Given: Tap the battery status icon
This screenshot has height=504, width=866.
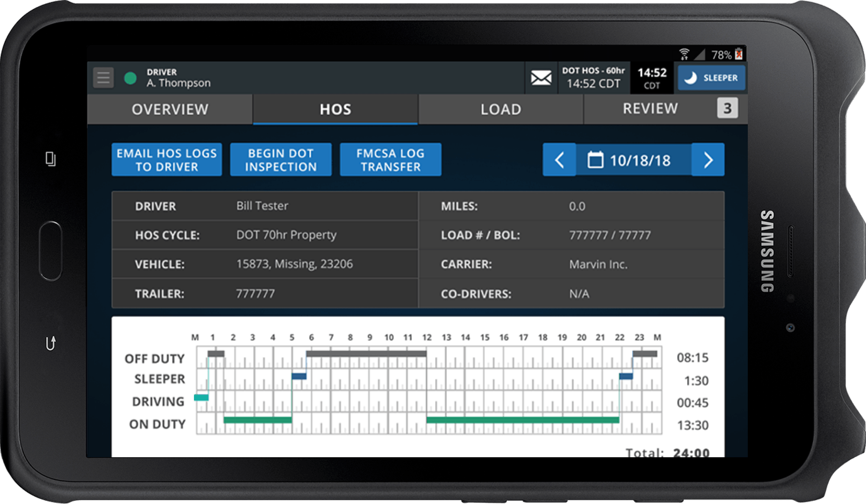Looking at the screenshot, I should (x=739, y=54).
